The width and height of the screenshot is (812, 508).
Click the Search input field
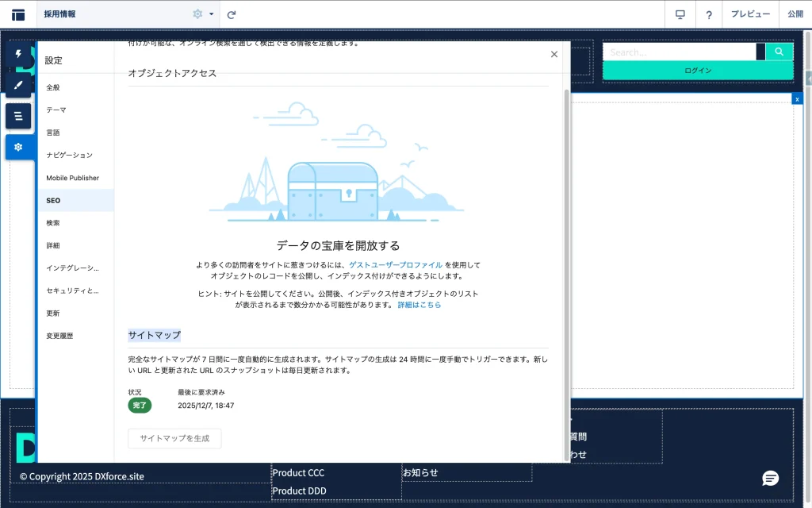(680, 52)
